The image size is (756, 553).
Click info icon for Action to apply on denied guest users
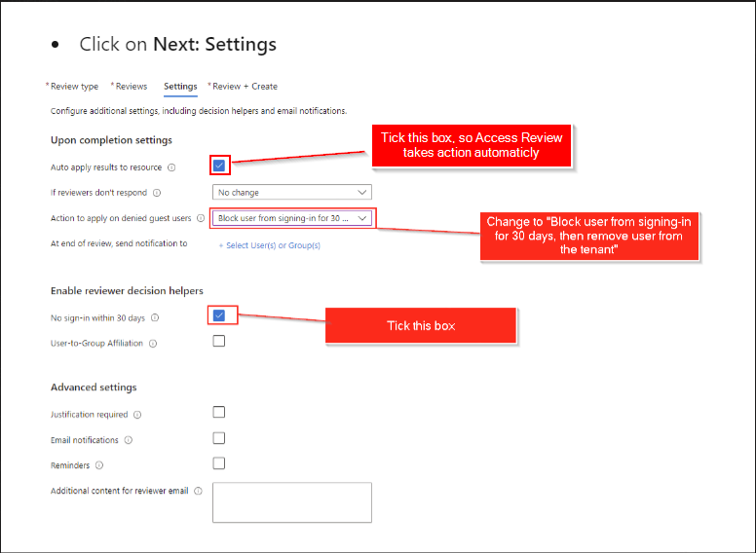pos(201,219)
